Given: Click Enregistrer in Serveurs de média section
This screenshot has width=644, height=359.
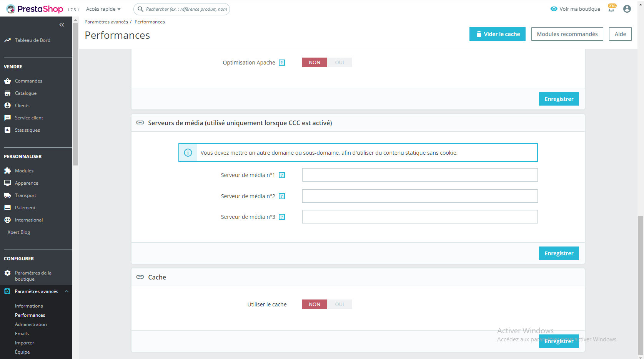Looking at the screenshot, I should coord(559,253).
